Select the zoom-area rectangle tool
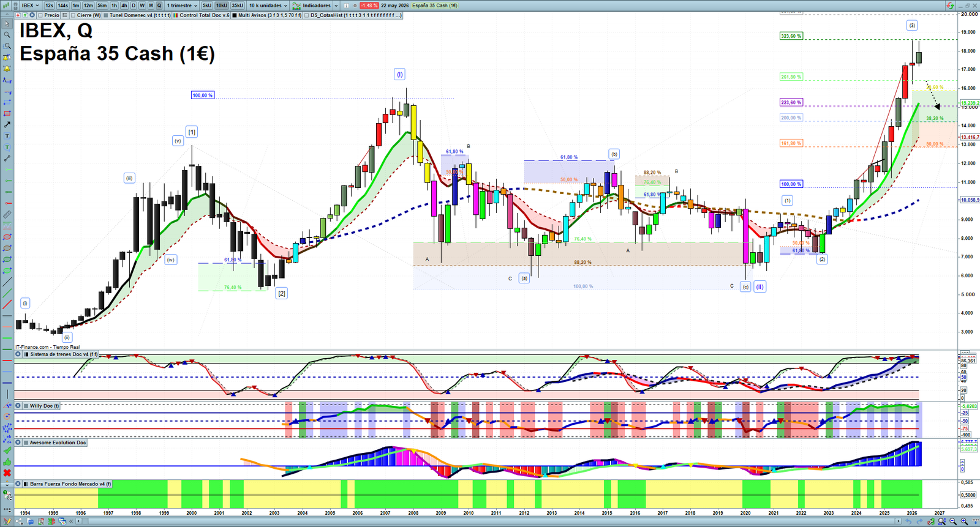This screenshot has width=980, height=527. (x=7, y=46)
